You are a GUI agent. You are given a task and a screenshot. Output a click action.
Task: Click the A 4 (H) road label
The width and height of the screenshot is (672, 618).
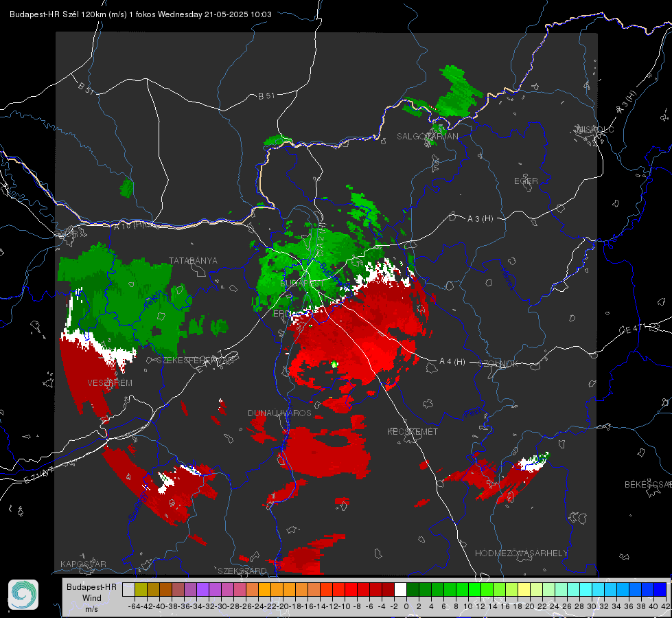pos(452,362)
